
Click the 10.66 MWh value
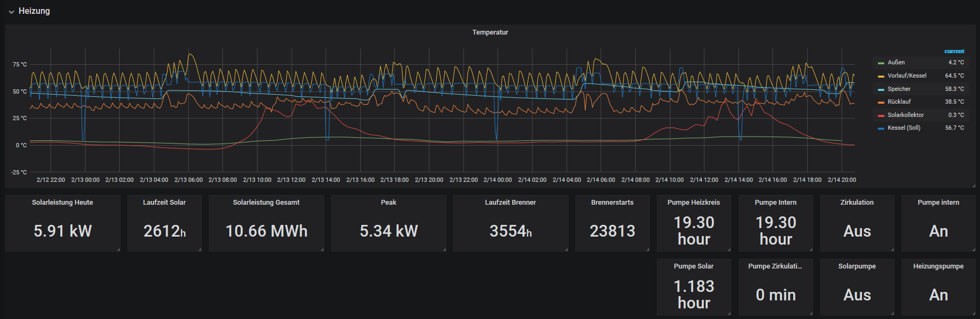(x=267, y=231)
